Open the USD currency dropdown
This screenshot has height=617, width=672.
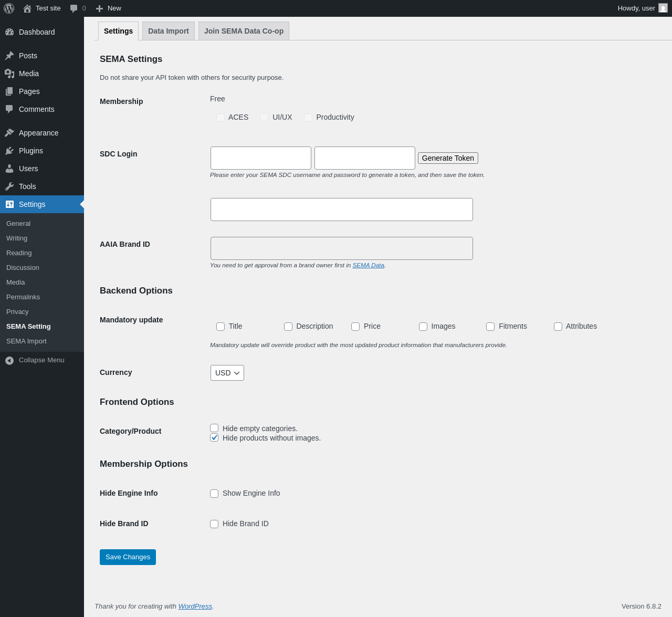[x=227, y=373]
